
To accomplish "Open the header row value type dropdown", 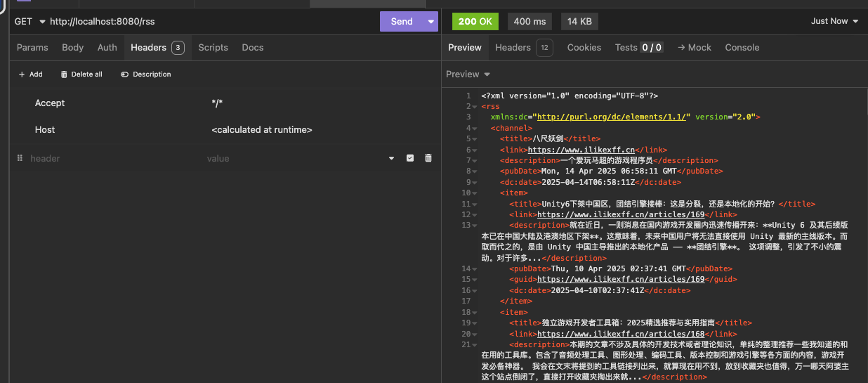I will [391, 158].
